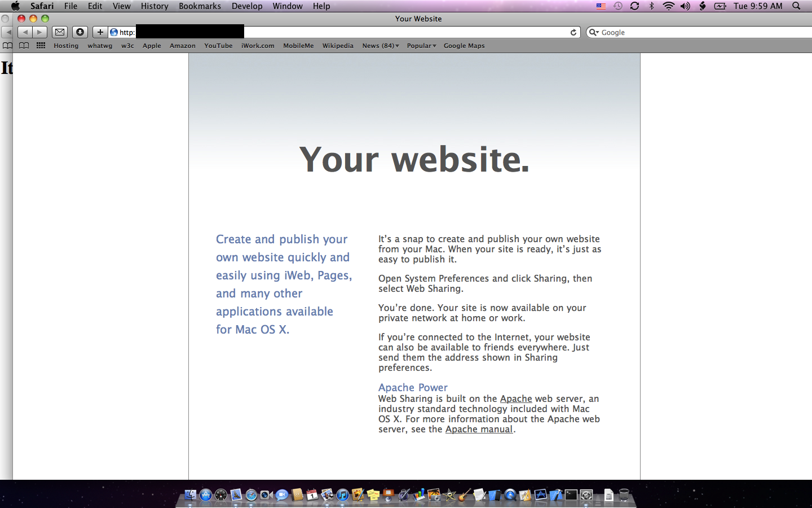Open Finder in the Dock

190,495
